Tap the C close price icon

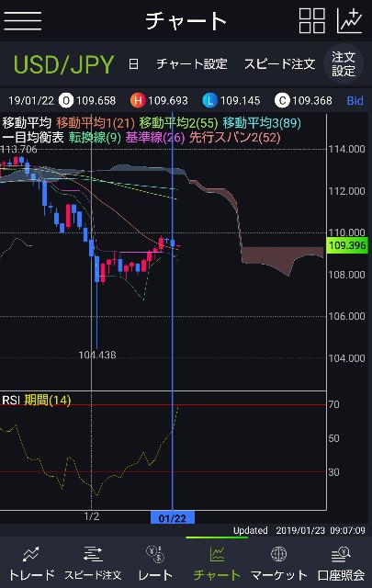point(282,100)
